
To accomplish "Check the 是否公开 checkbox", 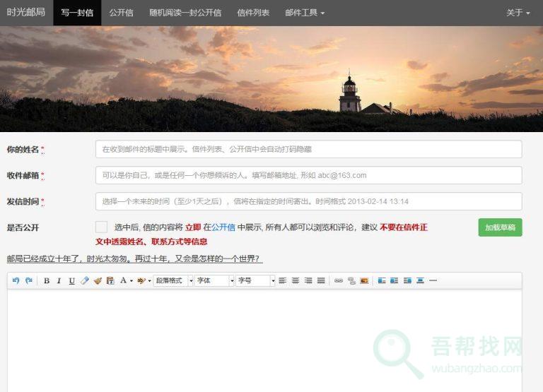I will click(101, 227).
